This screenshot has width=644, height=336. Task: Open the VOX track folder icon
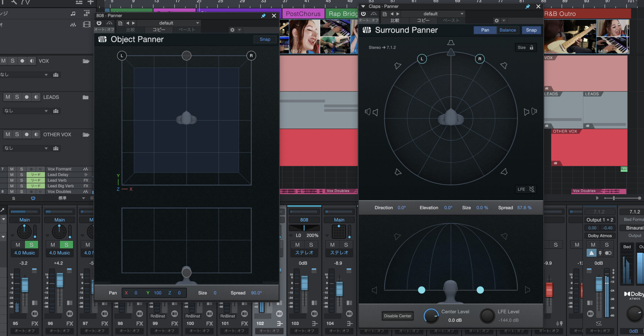pyautogui.click(x=86, y=61)
